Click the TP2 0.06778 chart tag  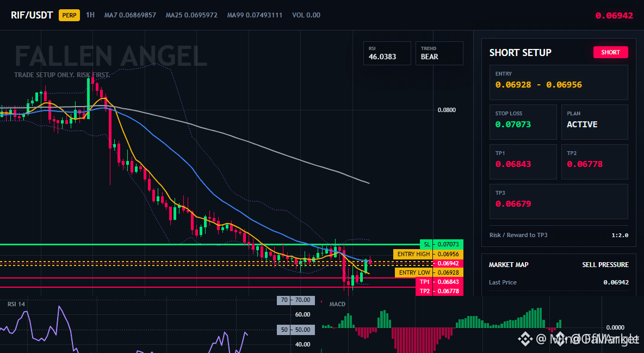tap(439, 292)
